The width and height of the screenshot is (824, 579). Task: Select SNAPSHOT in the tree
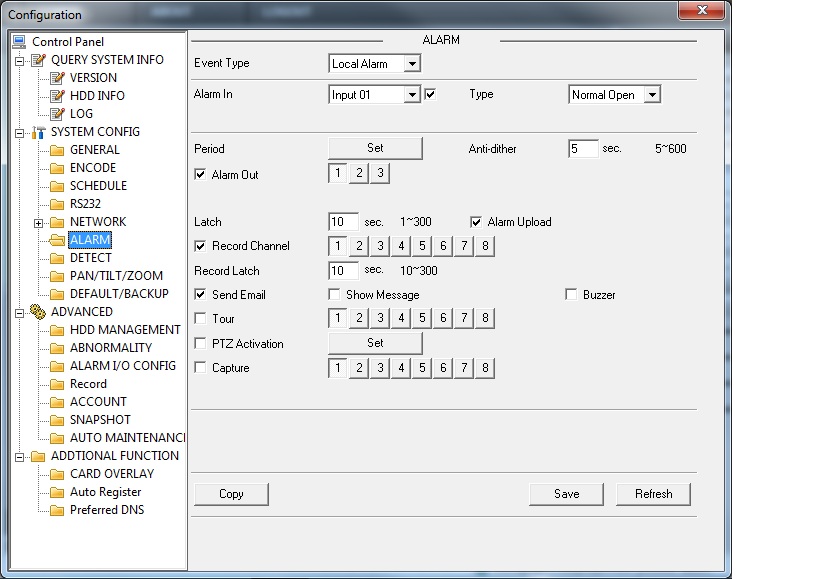(100, 420)
